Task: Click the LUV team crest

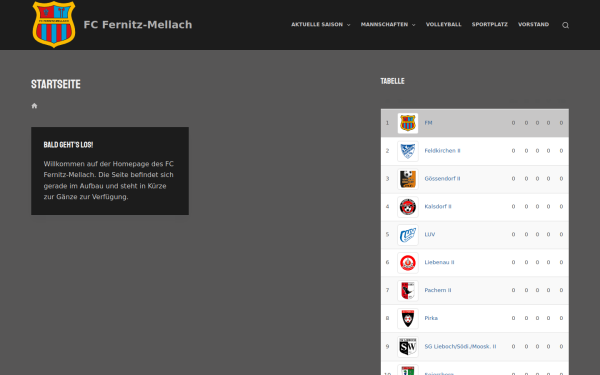Action: tap(408, 235)
